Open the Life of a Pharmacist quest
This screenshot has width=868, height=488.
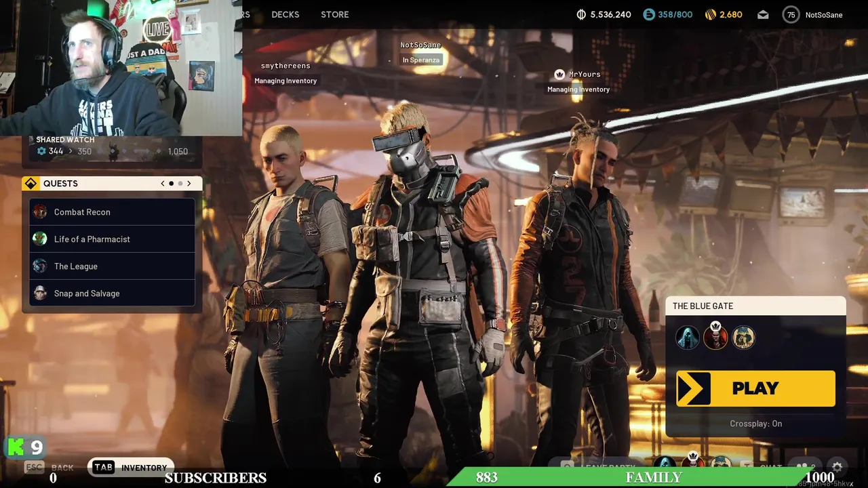pos(113,239)
